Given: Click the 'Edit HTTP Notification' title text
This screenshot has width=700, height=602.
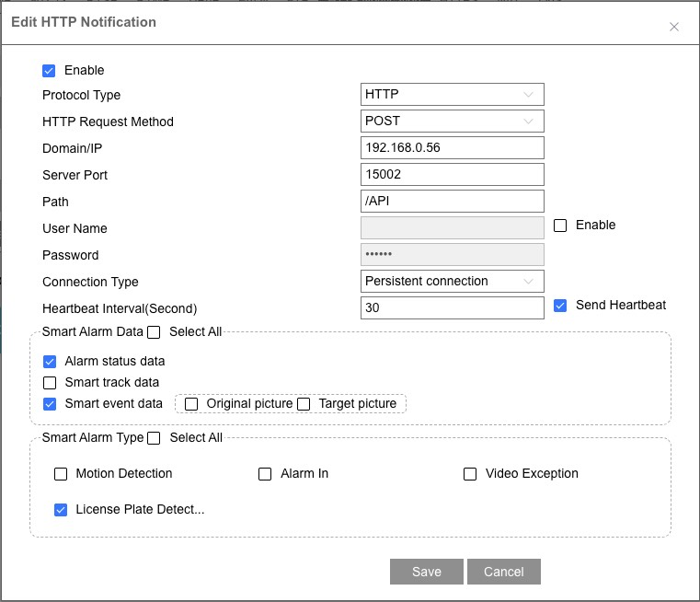Looking at the screenshot, I should (84, 22).
